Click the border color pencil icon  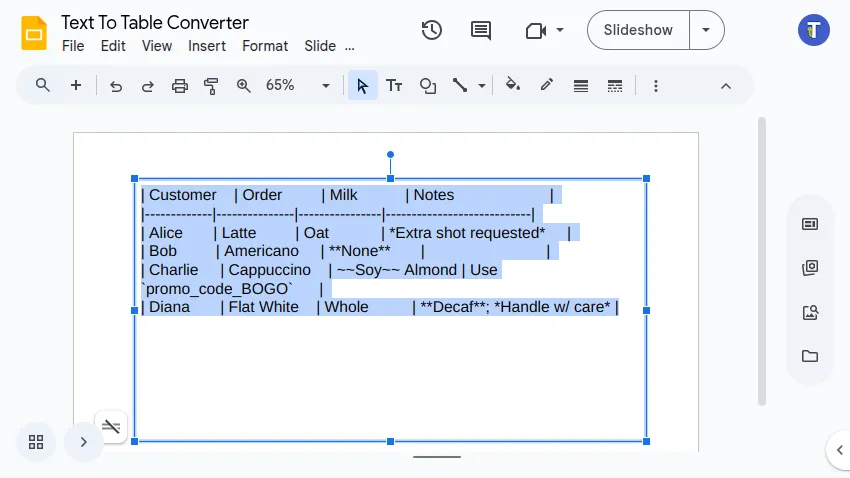pyautogui.click(x=547, y=86)
